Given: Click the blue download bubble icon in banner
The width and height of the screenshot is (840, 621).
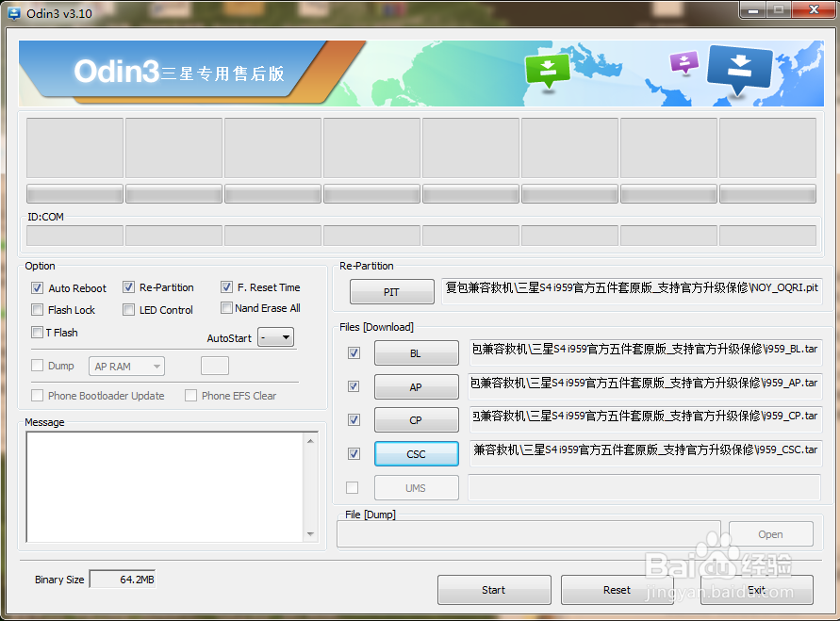Looking at the screenshot, I should pos(739,69).
